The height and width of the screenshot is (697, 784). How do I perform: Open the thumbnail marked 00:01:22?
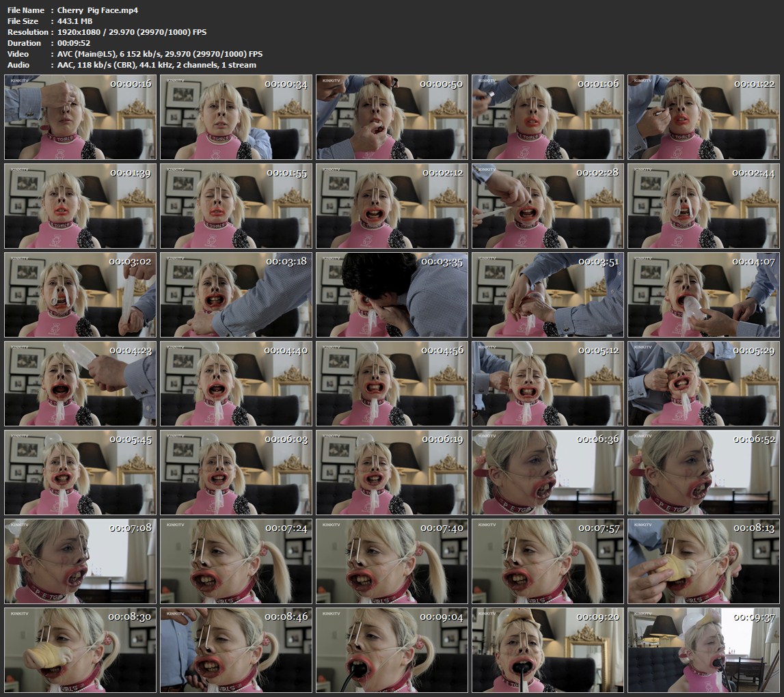click(703, 117)
